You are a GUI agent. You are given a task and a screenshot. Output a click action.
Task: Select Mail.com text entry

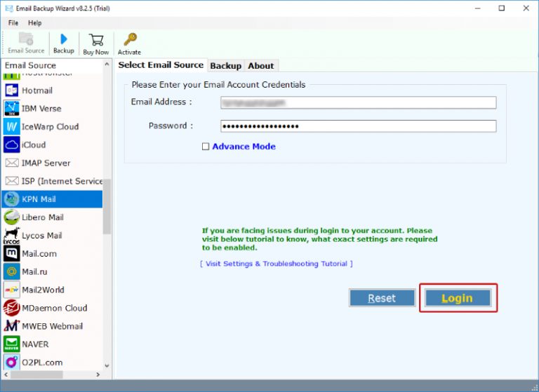39,254
